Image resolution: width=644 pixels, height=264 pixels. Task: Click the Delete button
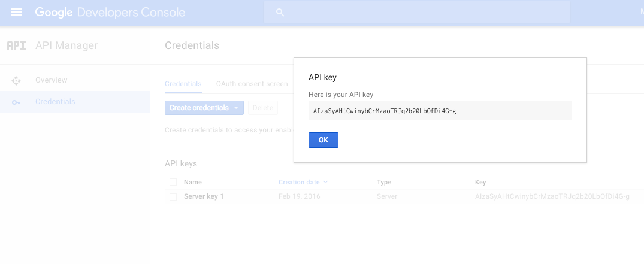coord(263,108)
